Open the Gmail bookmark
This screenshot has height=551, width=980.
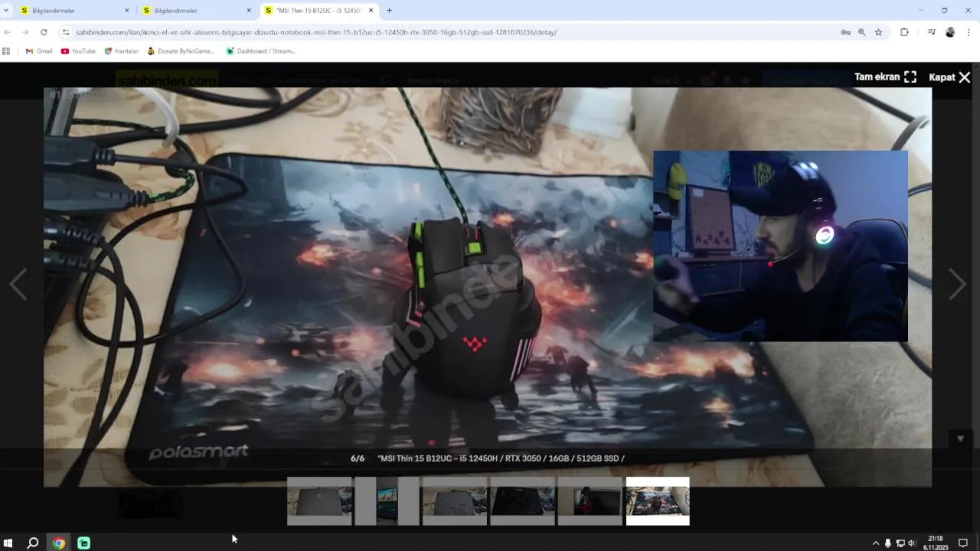tap(39, 51)
